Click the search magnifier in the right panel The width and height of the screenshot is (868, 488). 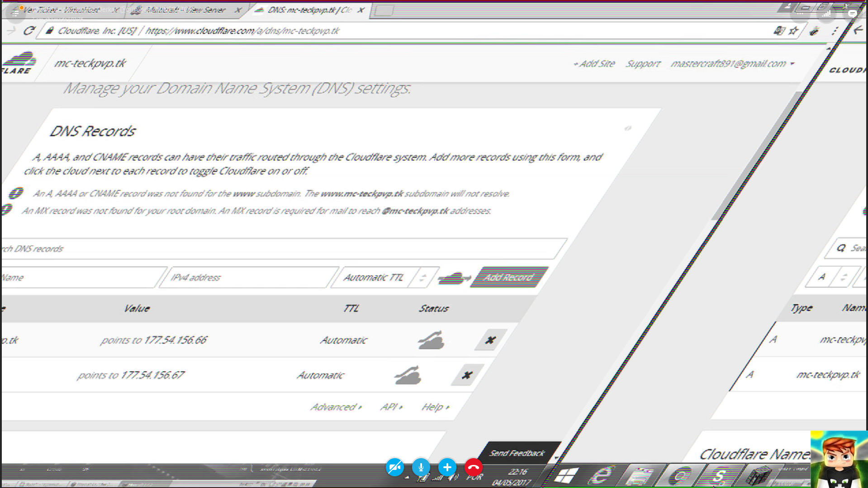click(x=841, y=248)
